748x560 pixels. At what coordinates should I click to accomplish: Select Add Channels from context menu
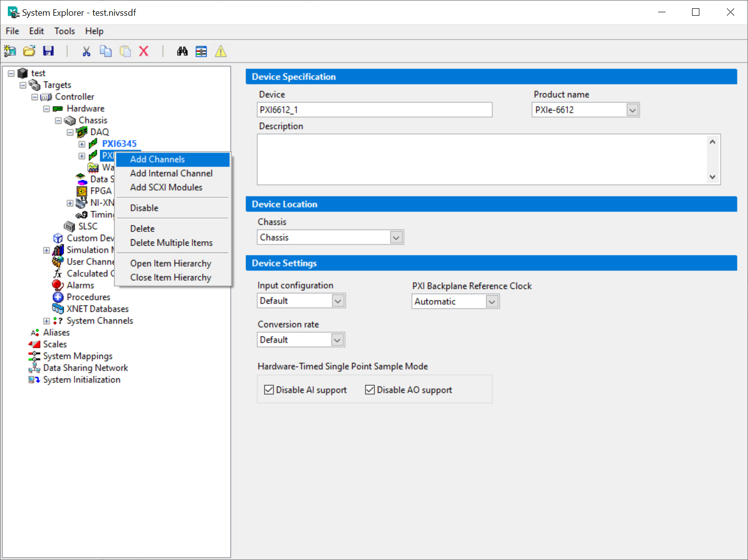click(x=173, y=160)
